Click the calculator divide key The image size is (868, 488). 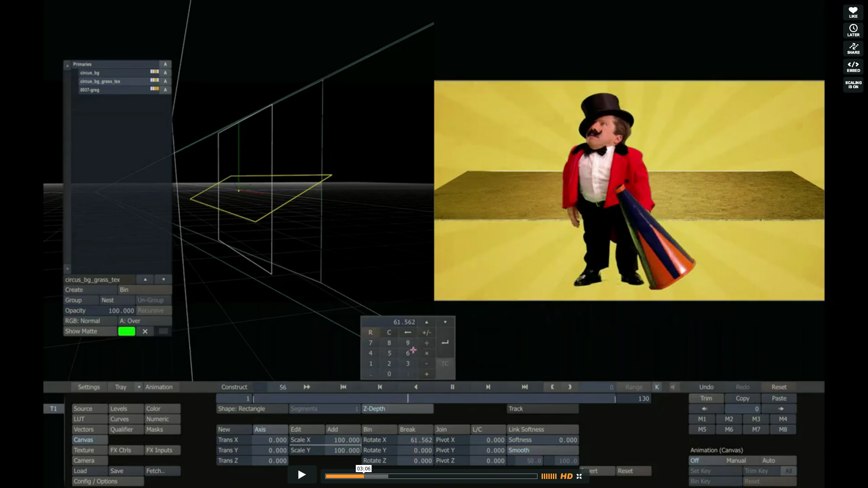(426, 343)
